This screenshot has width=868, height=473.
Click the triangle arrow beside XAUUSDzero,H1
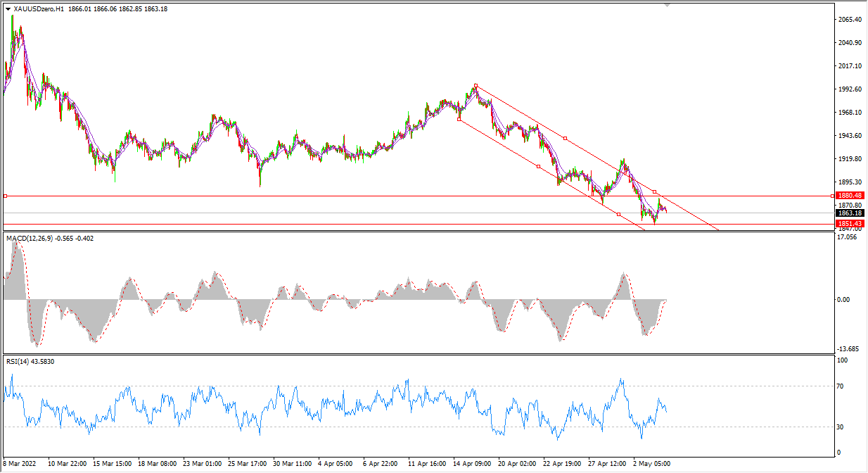click(x=8, y=9)
